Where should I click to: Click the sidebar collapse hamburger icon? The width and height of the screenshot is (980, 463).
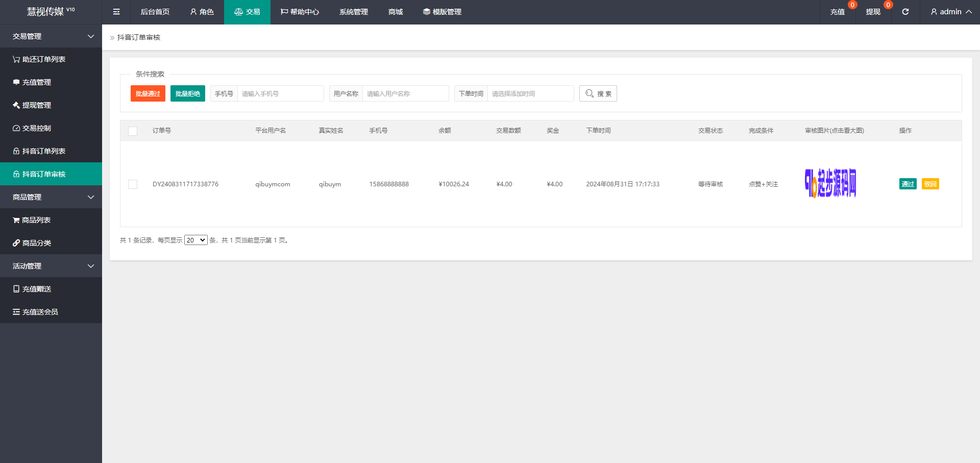click(116, 12)
